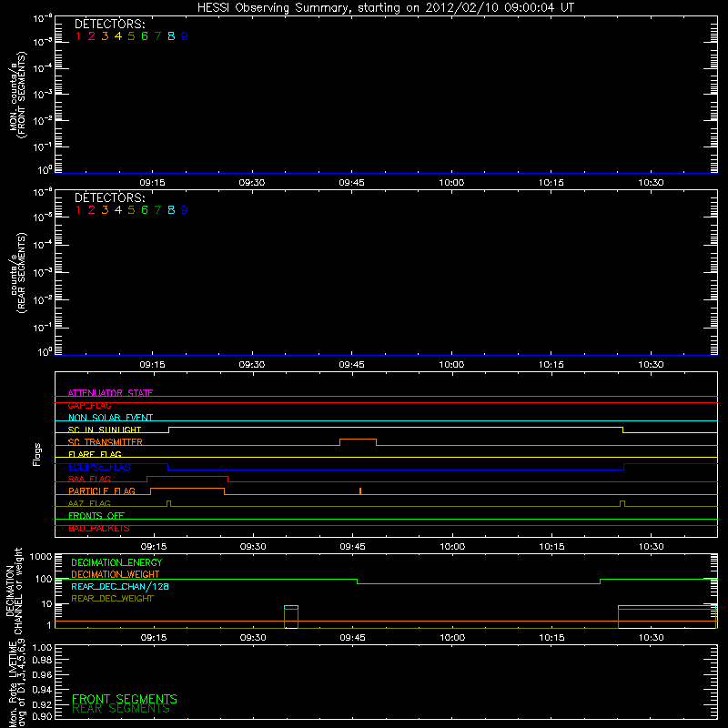The width and height of the screenshot is (728, 728).
Task: Select the DECIMATION_ENERGY legend entry
Action: [116, 562]
